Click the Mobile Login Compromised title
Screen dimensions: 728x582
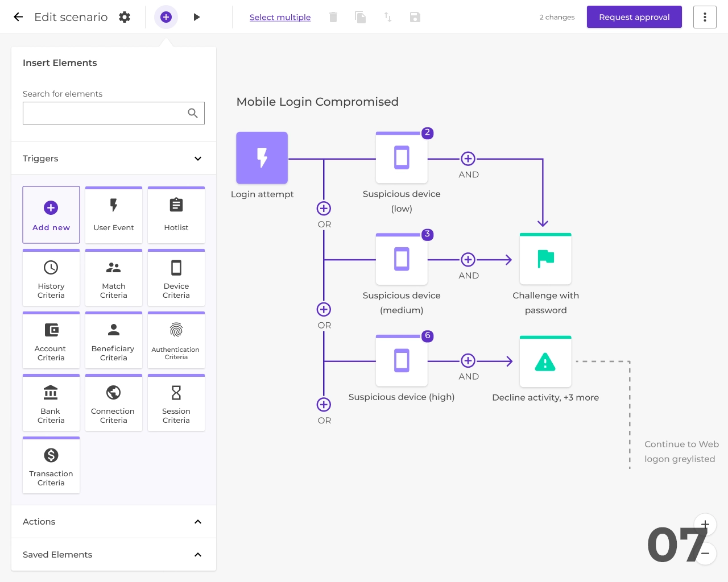317,102
